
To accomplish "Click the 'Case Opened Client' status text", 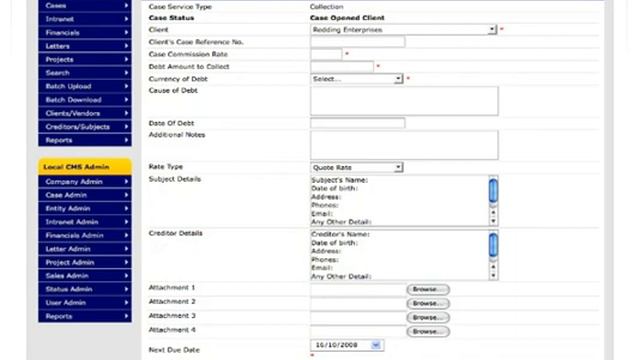I will click(x=347, y=18).
